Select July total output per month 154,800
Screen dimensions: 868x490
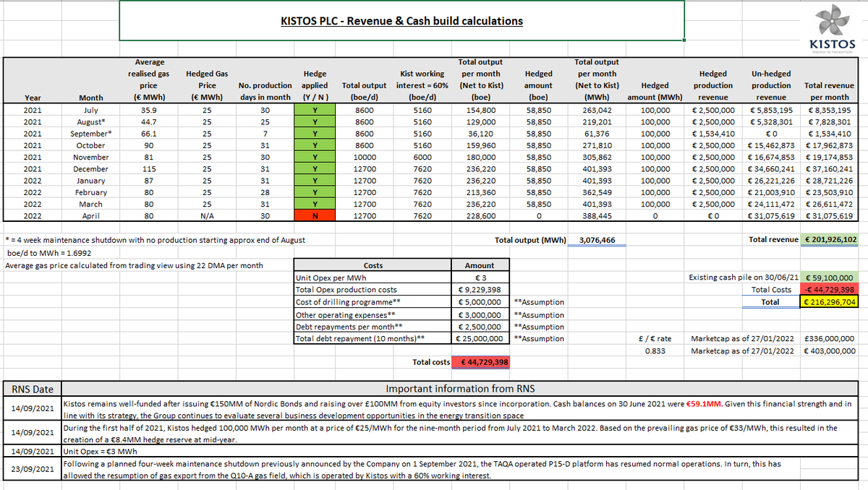tap(480, 110)
